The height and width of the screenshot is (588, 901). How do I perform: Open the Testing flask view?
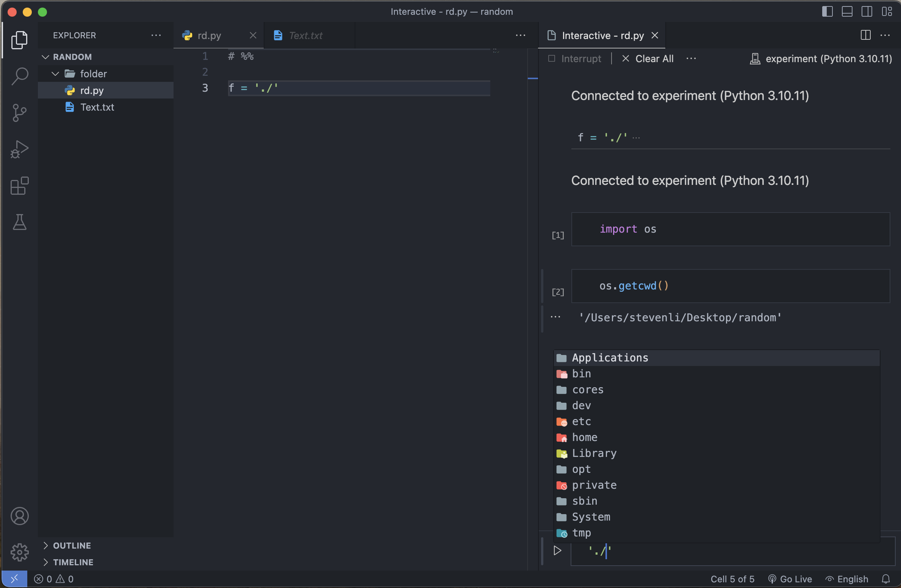click(x=20, y=222)
